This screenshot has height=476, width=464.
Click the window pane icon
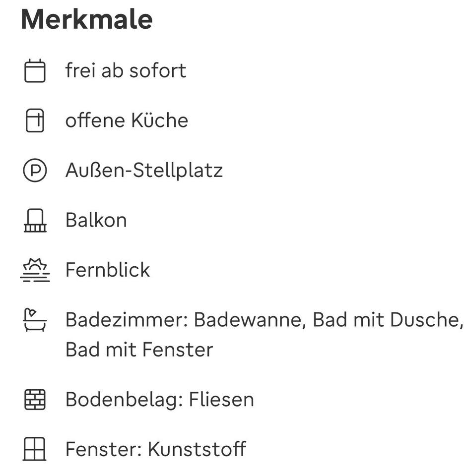pyautogui.click(x=35, y=449)
